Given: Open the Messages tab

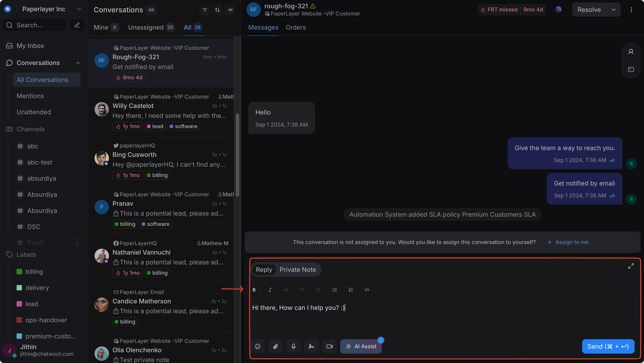Looking at the screenshot, I should tap(263, 28).
